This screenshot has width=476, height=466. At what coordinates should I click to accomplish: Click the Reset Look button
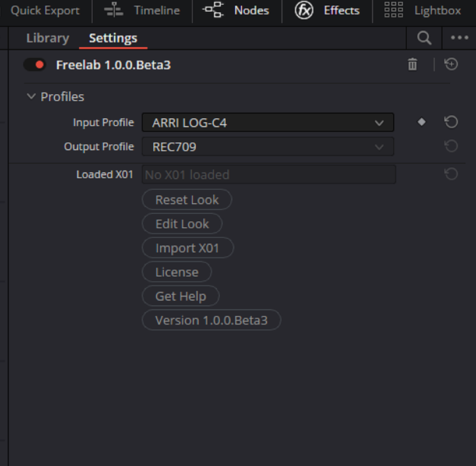(186, 200)
